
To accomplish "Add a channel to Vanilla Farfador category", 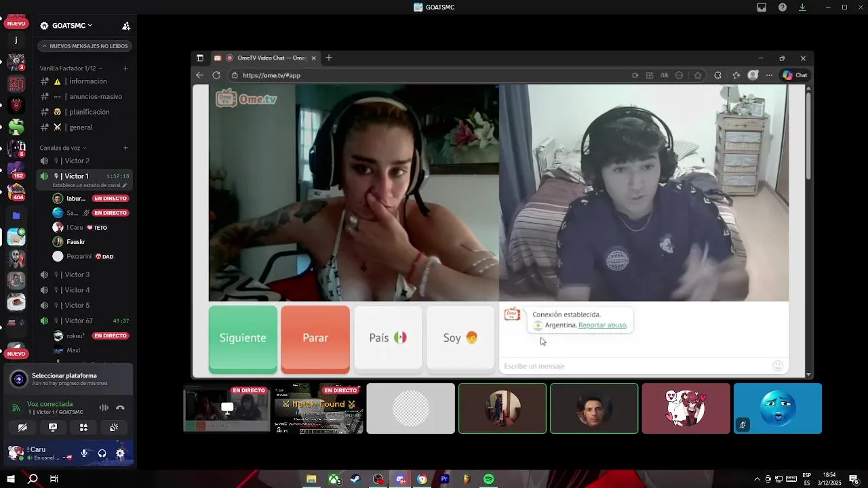I will (x=125, y=68).
